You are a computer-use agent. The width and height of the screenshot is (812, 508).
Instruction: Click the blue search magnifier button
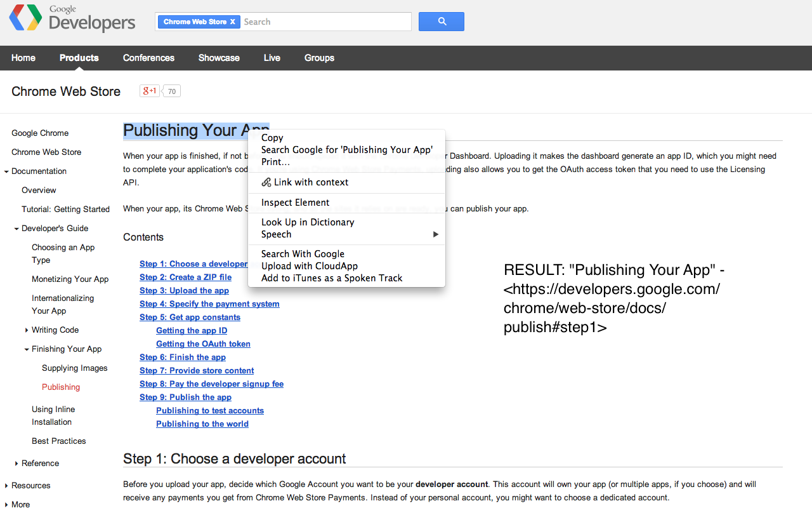[442, 22]
